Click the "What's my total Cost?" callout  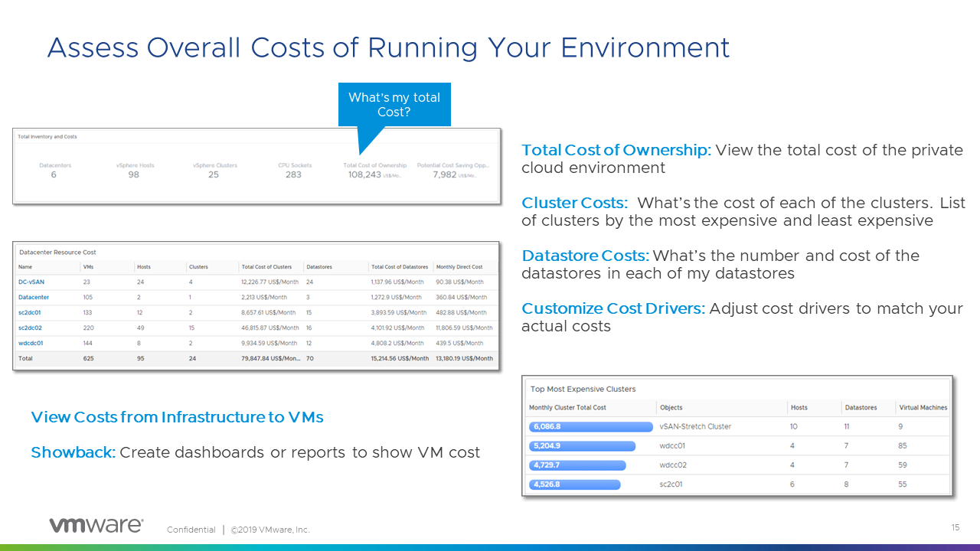tap(394, 105)
